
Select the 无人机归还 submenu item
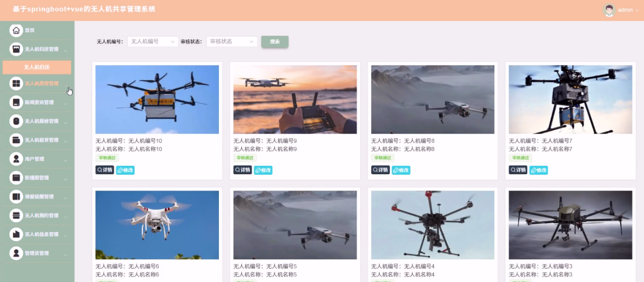(x=37, y=67)
